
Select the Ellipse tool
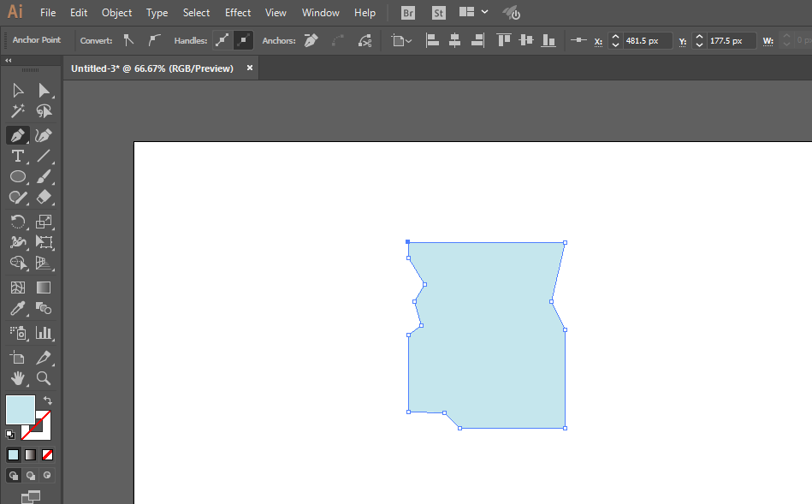pyautogui.click(x=18, y=176)
